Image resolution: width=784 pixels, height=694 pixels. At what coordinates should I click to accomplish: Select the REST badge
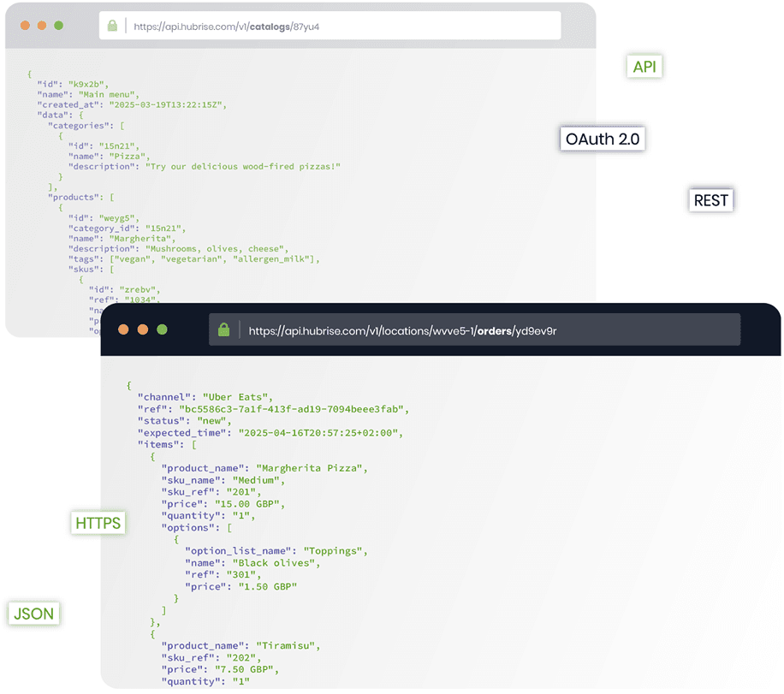point(710,199)
